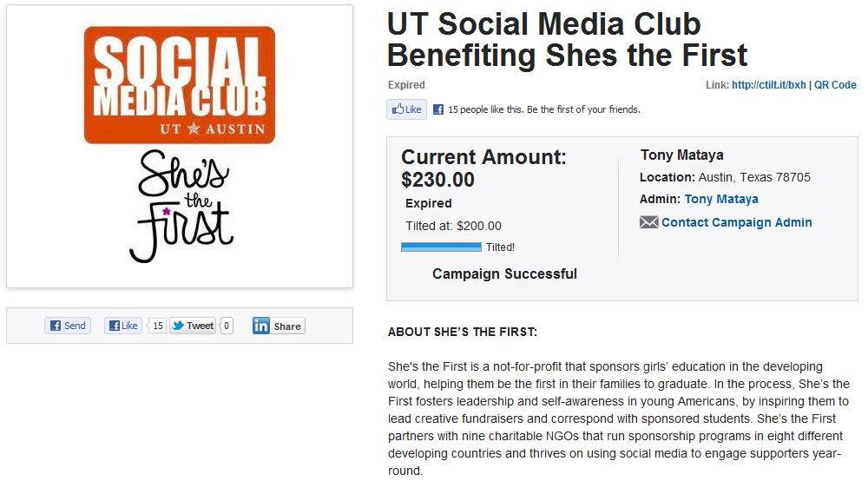Click the Facebook icon beside '15 people like this'

tap(438, 109)
